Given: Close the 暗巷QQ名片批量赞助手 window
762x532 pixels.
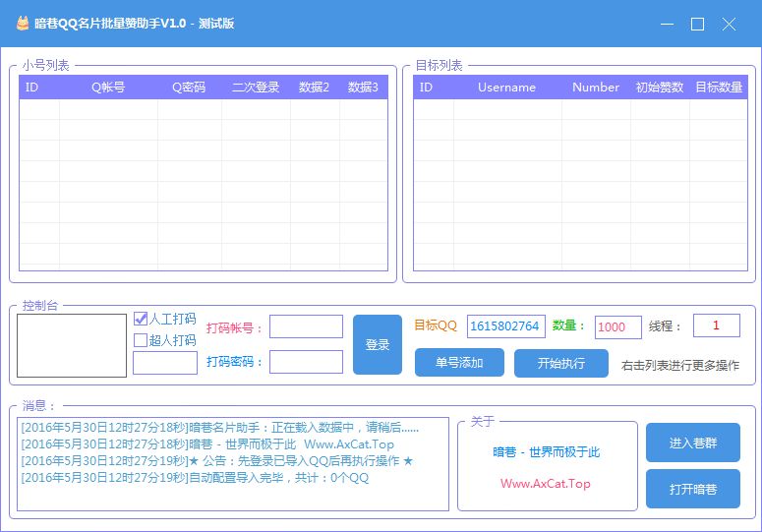Looking at the screenshot, I should pyautogui.click(x=729, y=24).
